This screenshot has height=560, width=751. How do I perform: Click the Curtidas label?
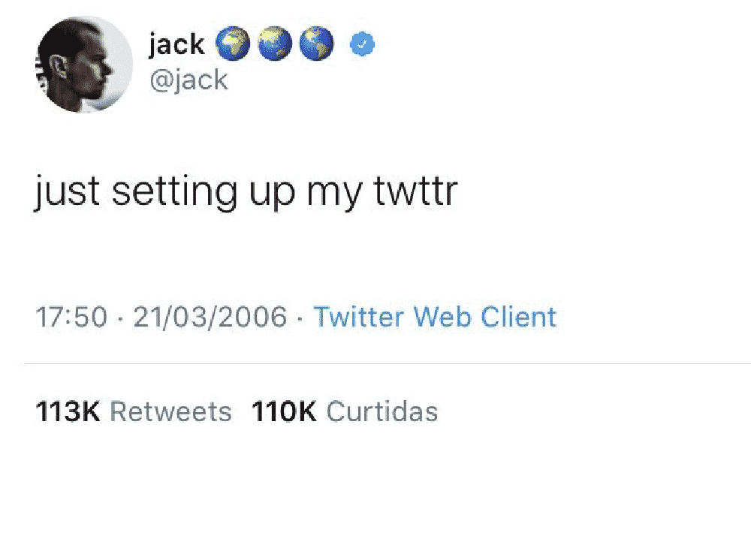382,411
